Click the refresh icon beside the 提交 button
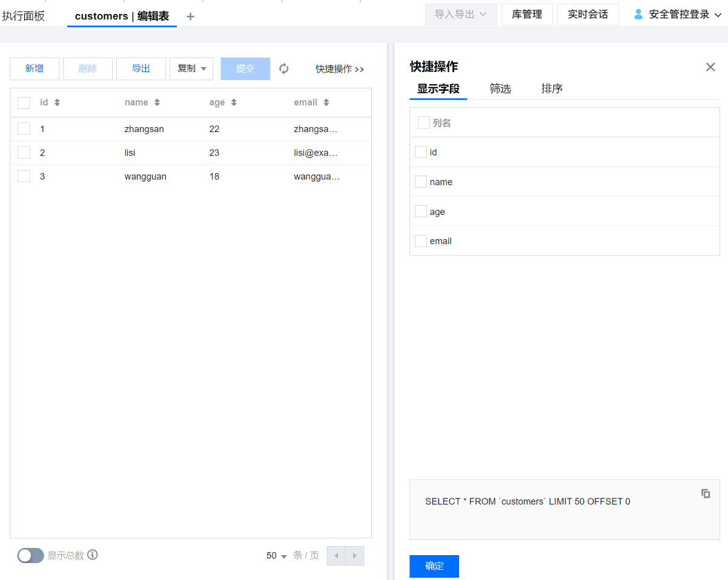Viewport: 728px width, 580px height. point(283,69)
